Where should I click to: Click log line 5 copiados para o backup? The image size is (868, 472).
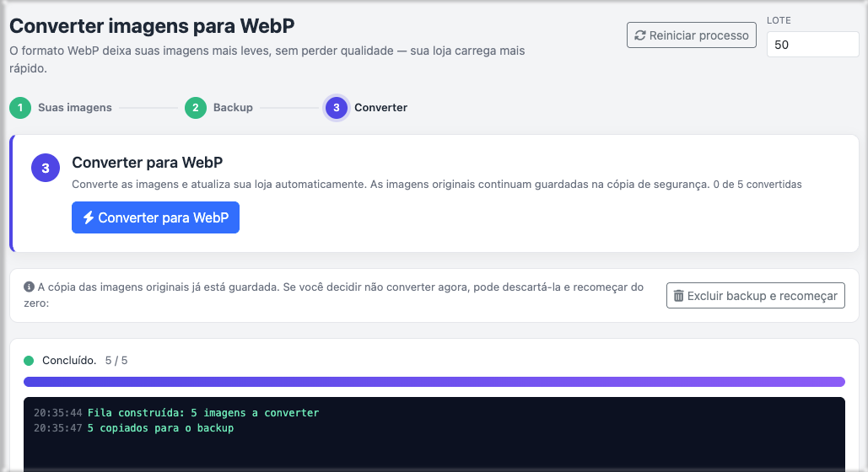[160, 428]
